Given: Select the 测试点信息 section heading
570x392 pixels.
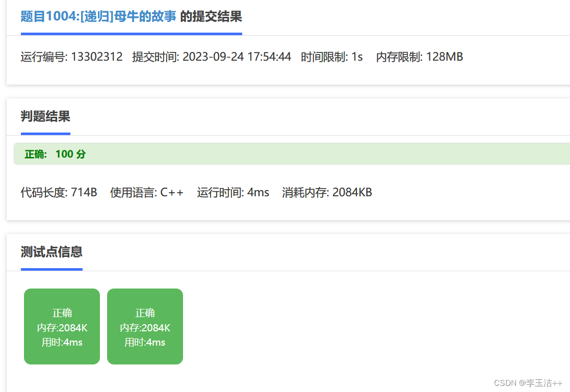Looking at the screenshot, I should point(51,252).
